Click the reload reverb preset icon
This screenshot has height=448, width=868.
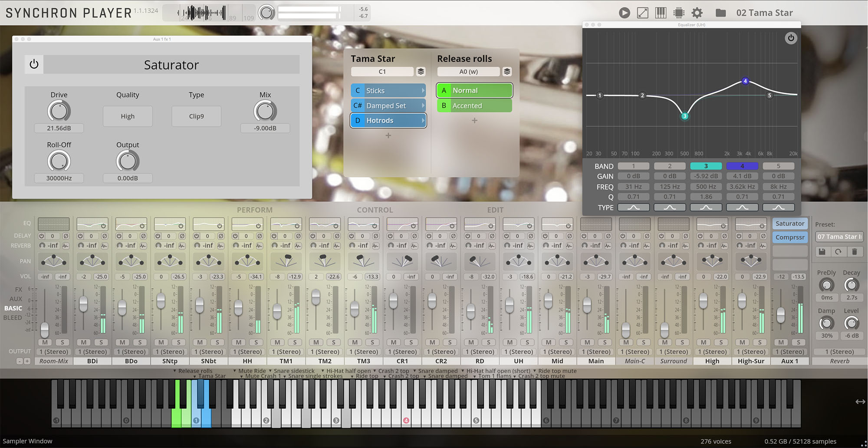click(x=838, y=251)
